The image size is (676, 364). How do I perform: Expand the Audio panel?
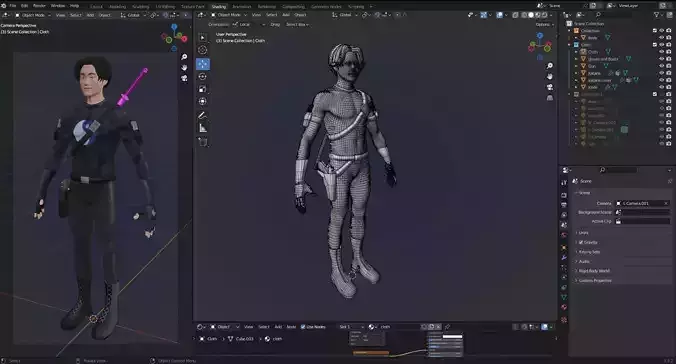(x=583, y=261)
